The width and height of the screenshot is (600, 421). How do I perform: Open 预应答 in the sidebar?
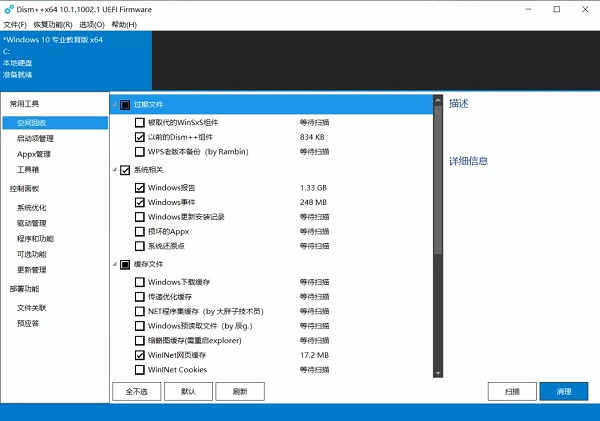click(x=28, y=323)
